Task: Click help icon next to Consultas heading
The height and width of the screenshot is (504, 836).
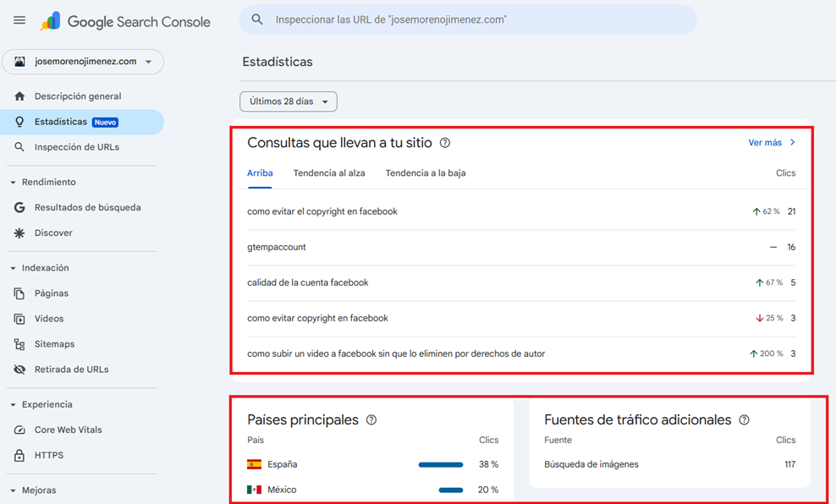Action: tap(445, 143)
